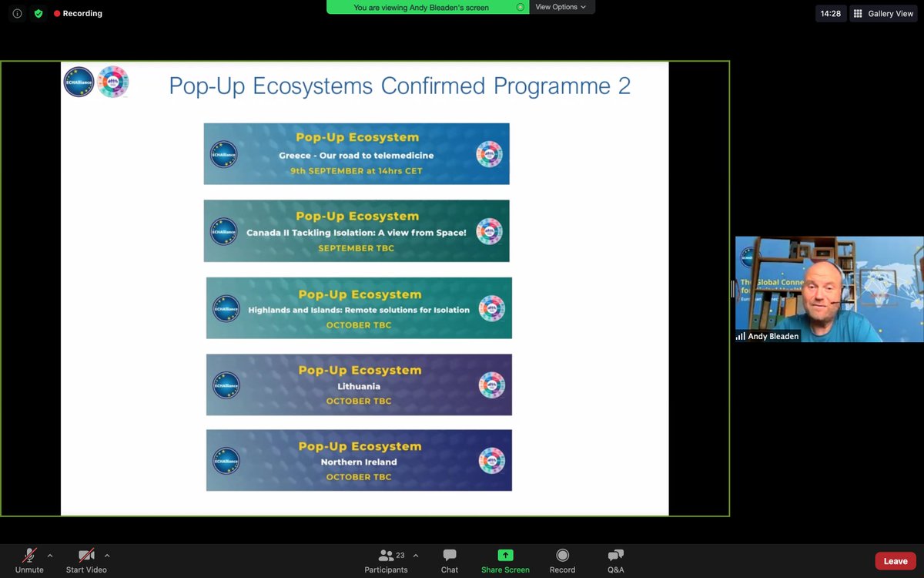
Task: Click ECHAlliance logo in slide header
Action: [x=79, y=82]
